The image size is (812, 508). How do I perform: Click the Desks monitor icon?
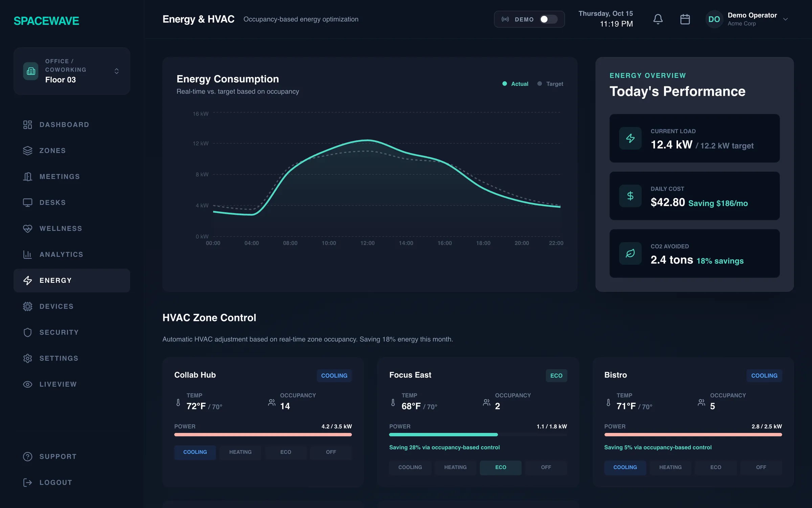click(27, 203)
